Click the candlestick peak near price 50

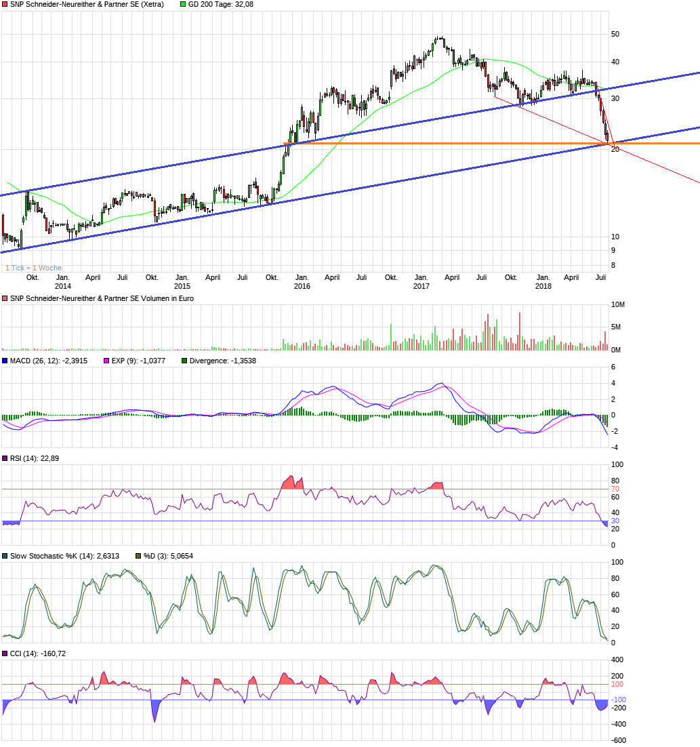(439, 39)
